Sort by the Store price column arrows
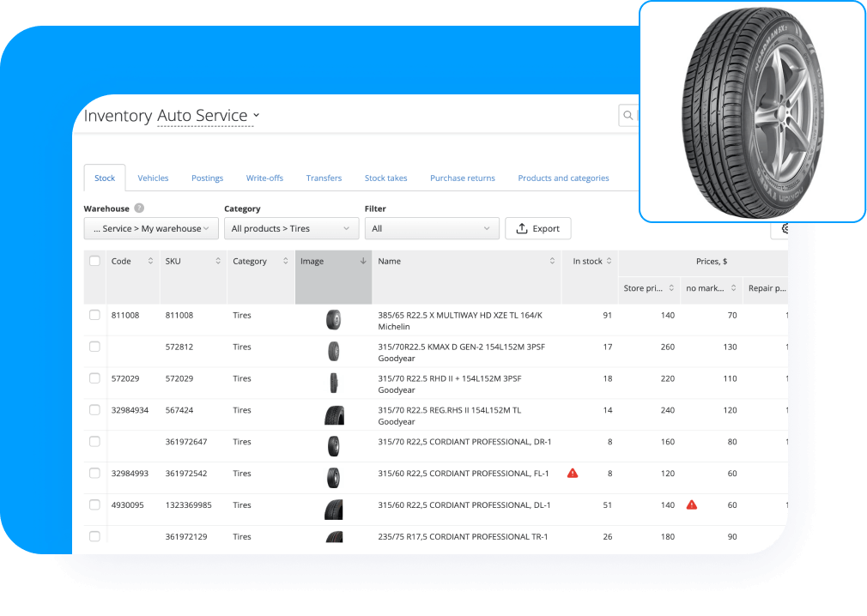 coord(670,288)
